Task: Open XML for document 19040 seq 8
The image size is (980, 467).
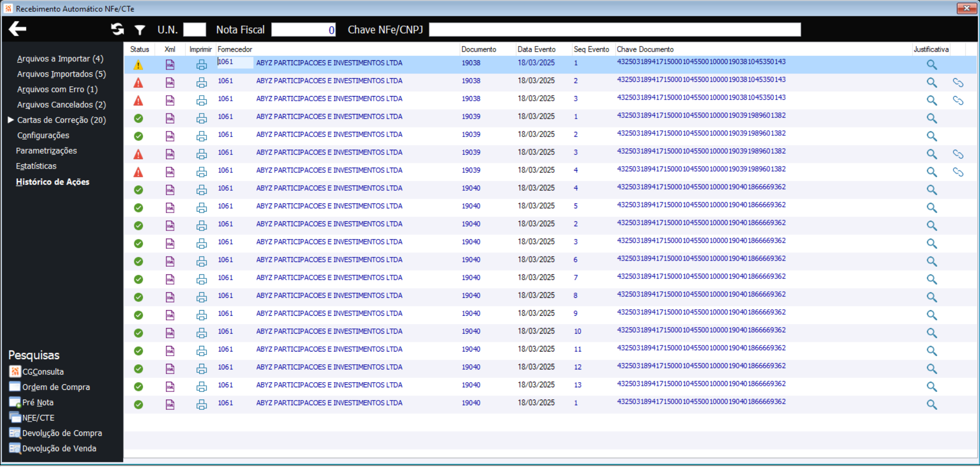Action: point(170,297)
